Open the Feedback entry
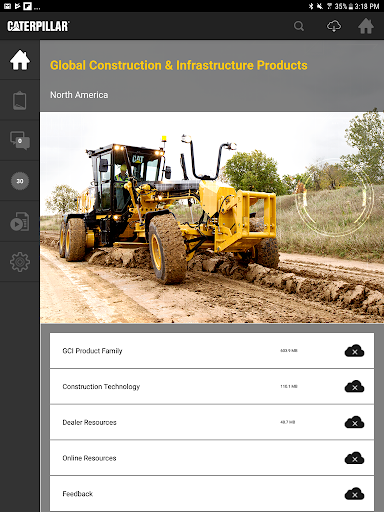 pos(212,494)
